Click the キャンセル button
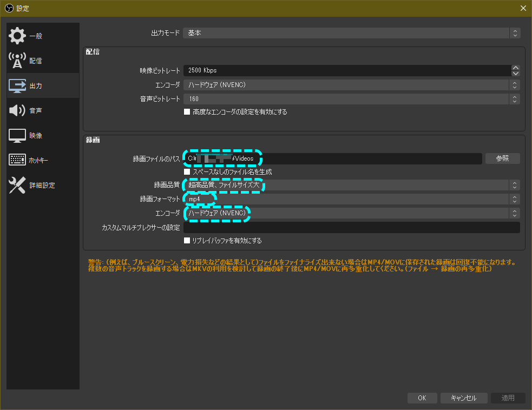Viewport: 532px width, 410px height. pyautogui.click(x=464, y=398)
